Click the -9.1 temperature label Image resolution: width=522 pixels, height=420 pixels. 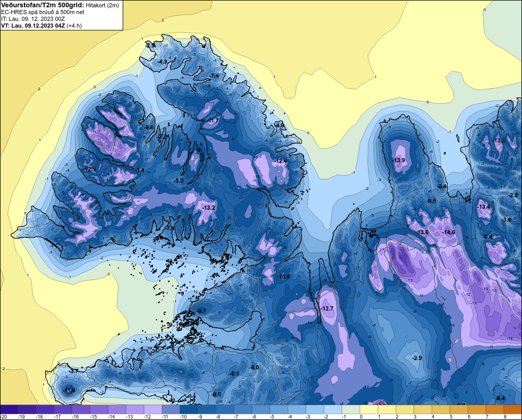click(x=234, y=374)
